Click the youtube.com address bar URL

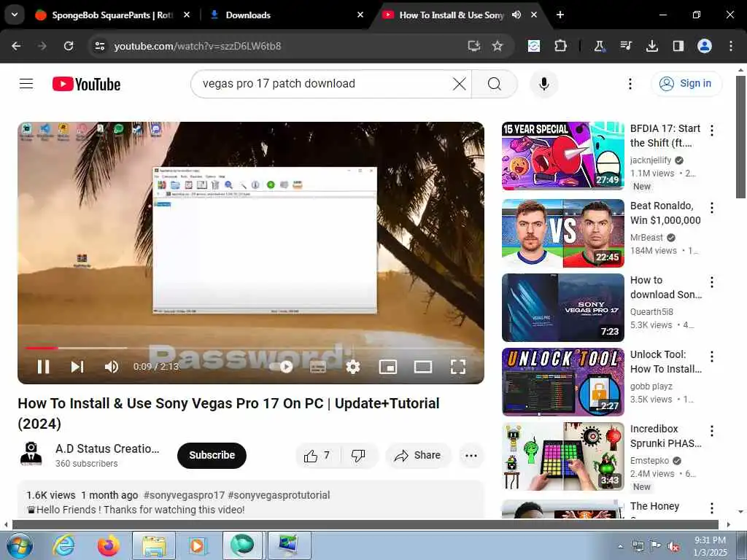pos(198,46)
